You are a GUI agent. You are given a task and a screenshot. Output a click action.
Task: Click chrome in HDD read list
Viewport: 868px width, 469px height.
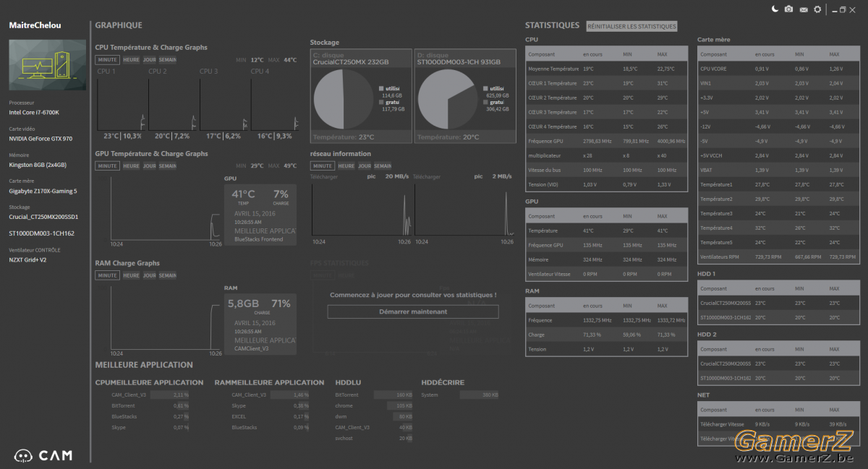pyautogui.click(x=344, y=405)
